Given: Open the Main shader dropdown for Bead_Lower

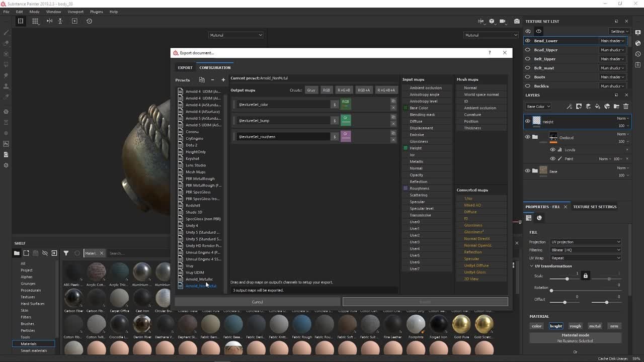Looking at the screenshot, I should coord(612,41).
